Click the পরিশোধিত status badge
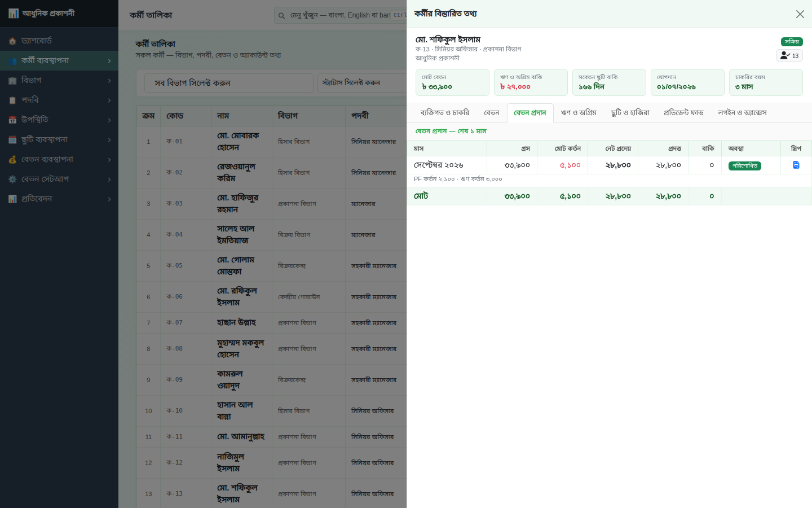812x508 pixels. pos(745,165)
